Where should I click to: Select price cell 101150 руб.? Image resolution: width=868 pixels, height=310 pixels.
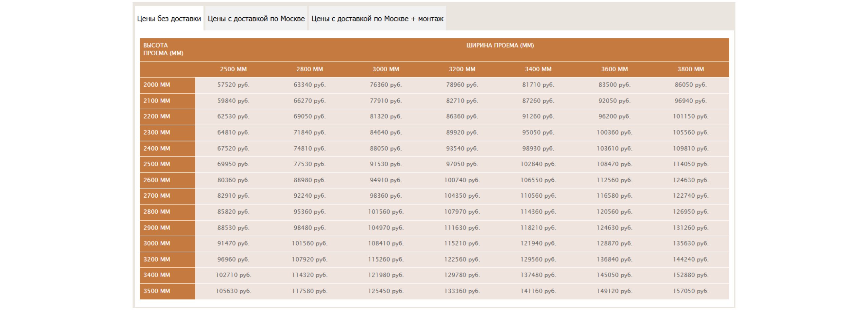(x=691, y=116)
